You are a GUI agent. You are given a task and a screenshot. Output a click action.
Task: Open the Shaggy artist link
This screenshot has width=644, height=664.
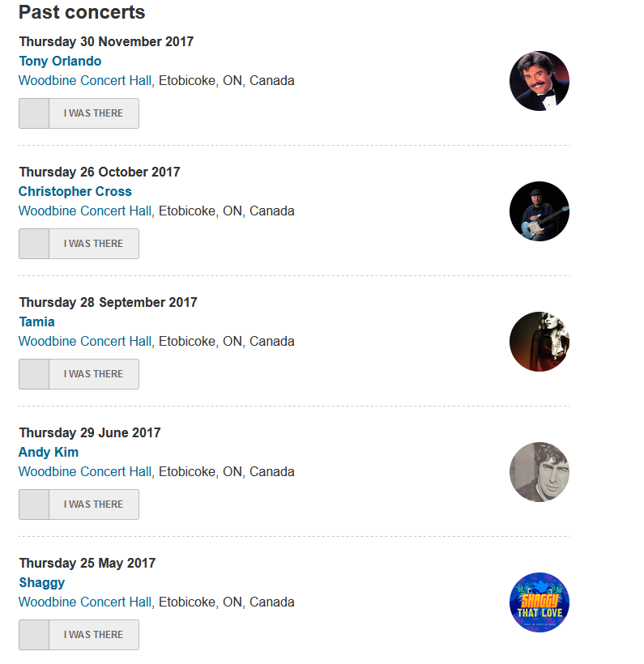tap(41, 583)
